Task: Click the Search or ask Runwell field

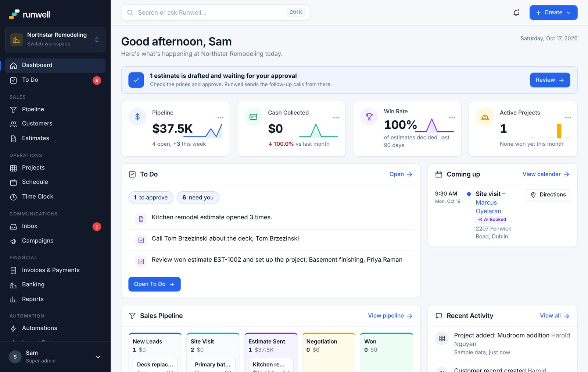Action: pos(215,13)
